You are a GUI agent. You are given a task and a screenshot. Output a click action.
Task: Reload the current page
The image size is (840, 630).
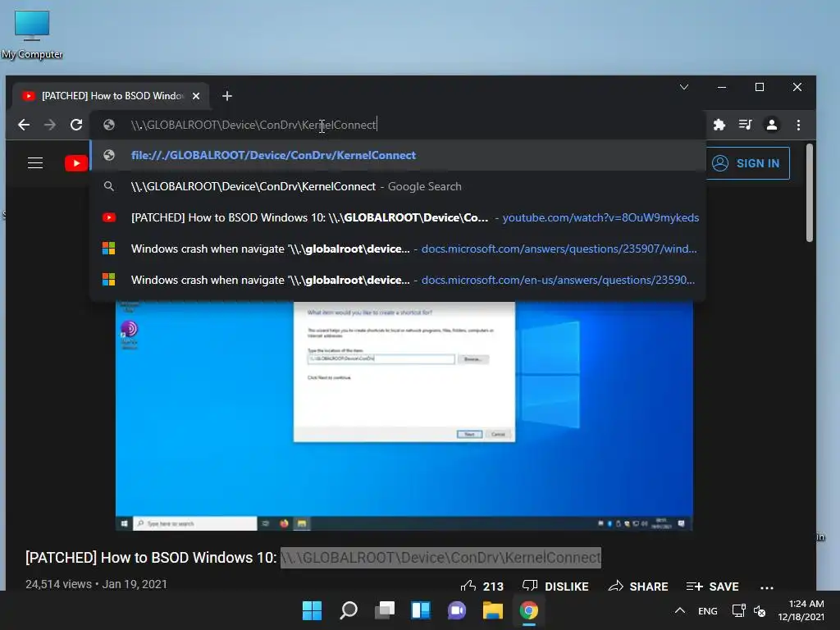tap(76, 125)
